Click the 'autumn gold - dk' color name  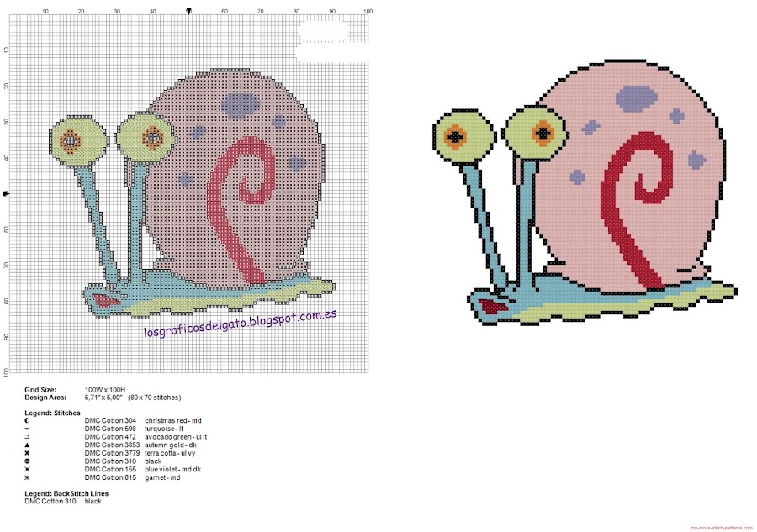pyautogui.click(x=171, y=445)
